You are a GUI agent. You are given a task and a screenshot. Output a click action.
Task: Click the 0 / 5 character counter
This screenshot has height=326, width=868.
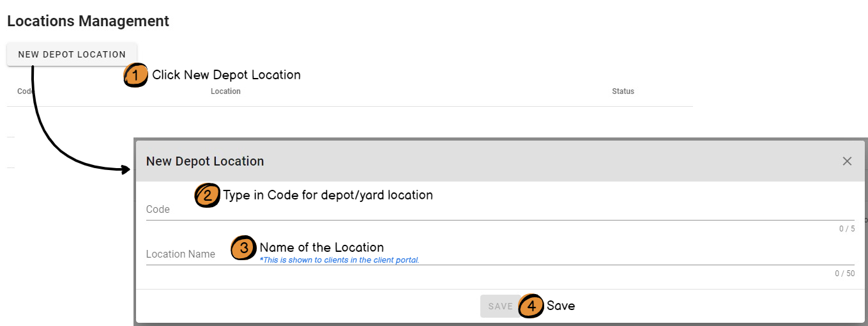pyautogui.click(x=847, y=229)
